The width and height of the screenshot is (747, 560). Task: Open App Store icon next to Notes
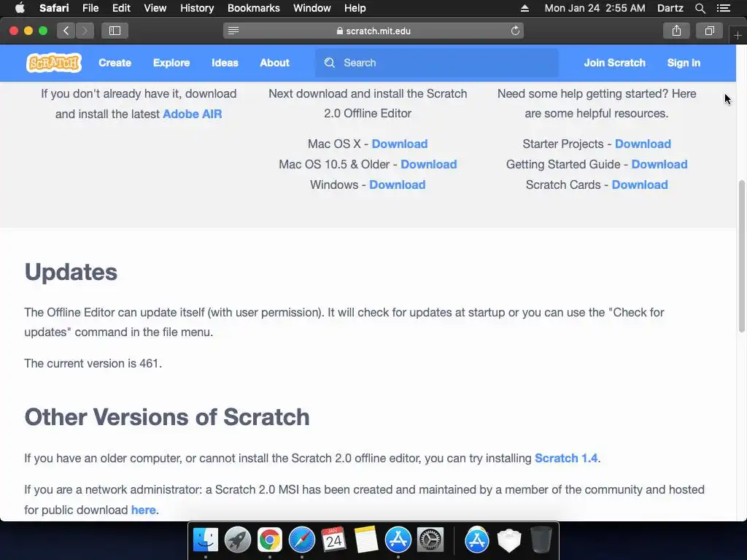point(398,540)
